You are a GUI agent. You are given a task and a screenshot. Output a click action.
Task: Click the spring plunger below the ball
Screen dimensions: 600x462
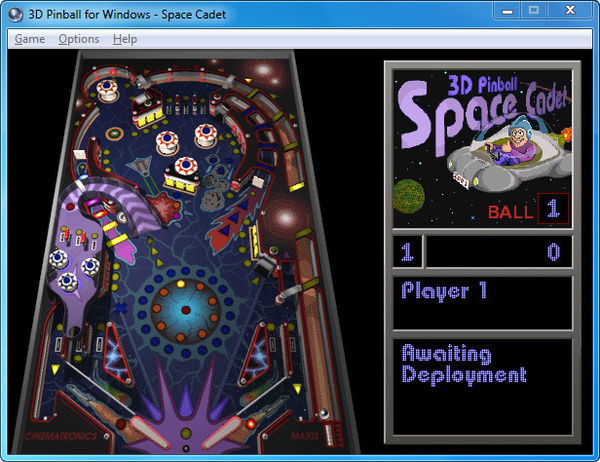coord(329,433)
